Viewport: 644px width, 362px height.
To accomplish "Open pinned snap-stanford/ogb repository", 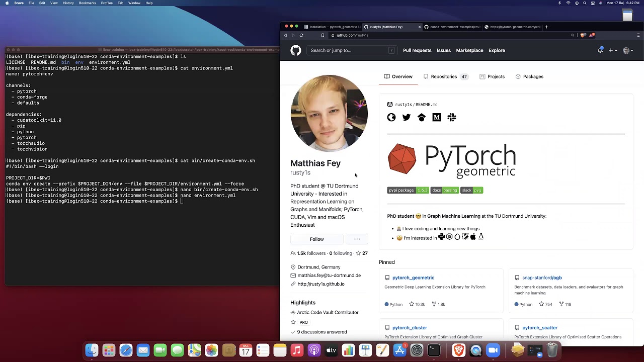I will click(542, 278).
